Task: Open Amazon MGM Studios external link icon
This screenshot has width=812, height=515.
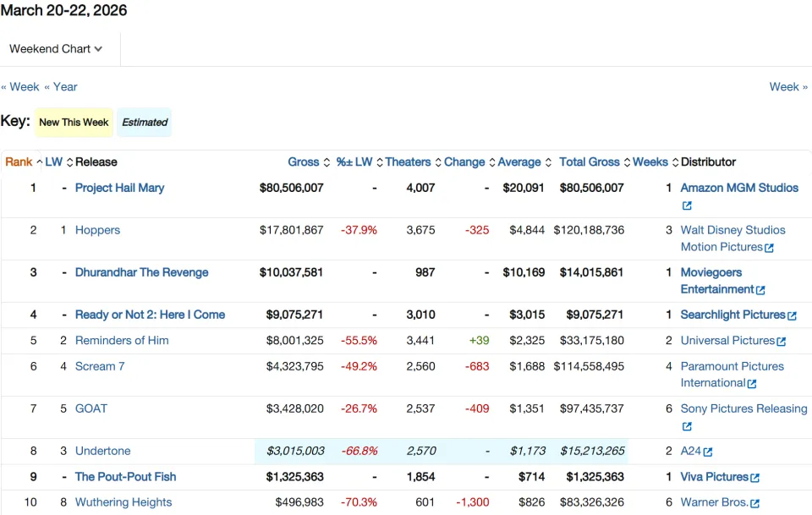Action: tap(687, 205)
